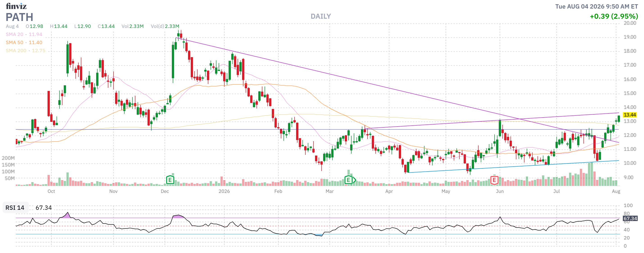The width and height of the screenshot is (644, 253).
Task: Click the 18.00 price axis label
Action: point(630,51)
